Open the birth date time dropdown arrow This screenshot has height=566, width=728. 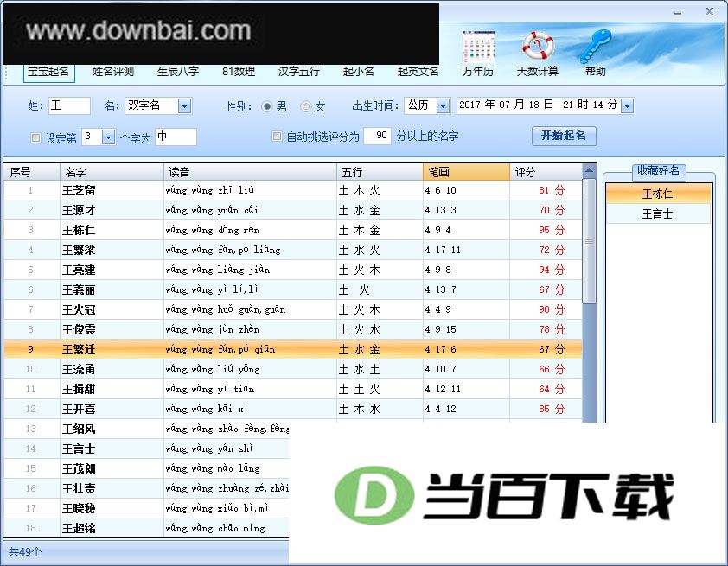628,106
